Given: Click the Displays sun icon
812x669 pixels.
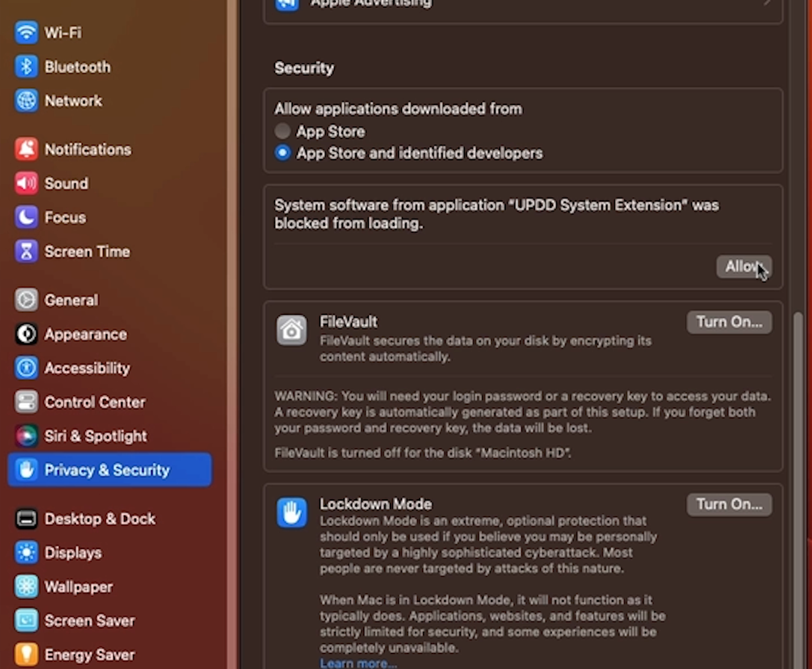Looking at the screenshot, I should pyautogui.click(x=26, y=553).
